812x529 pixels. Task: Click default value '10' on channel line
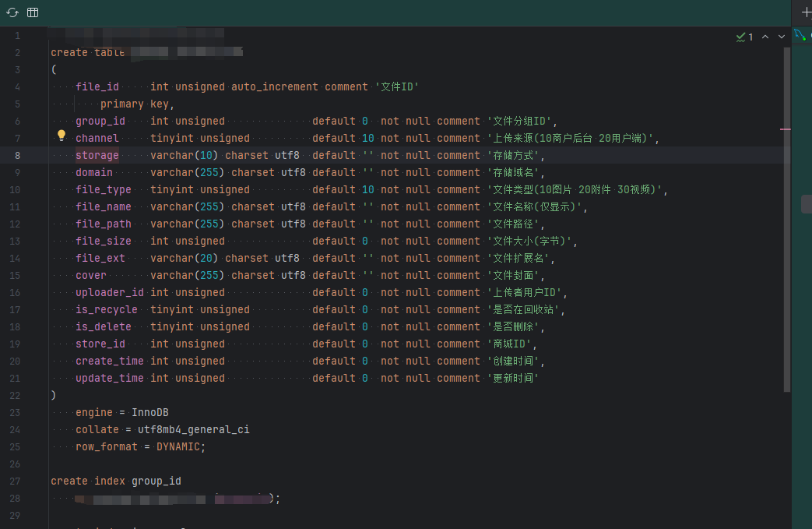pos(368,139)
